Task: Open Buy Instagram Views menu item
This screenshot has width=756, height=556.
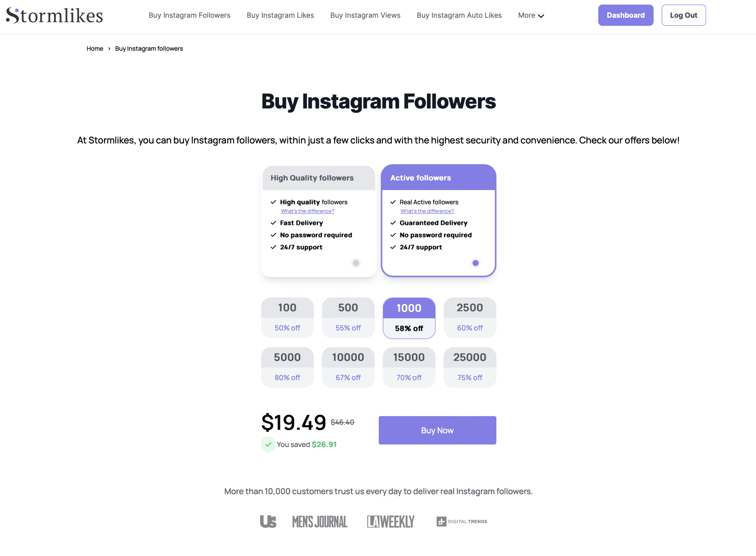Action: click(365, 15)
